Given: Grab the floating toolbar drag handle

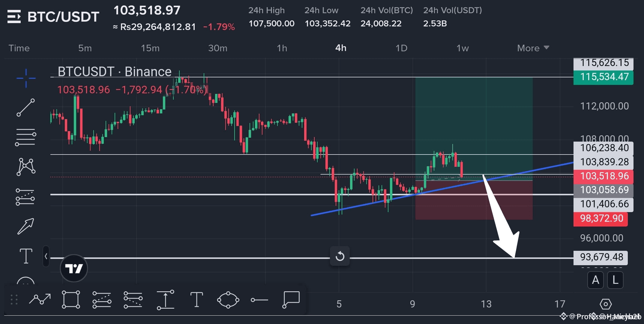Looking at the screenshot, I should pos(14,299).
